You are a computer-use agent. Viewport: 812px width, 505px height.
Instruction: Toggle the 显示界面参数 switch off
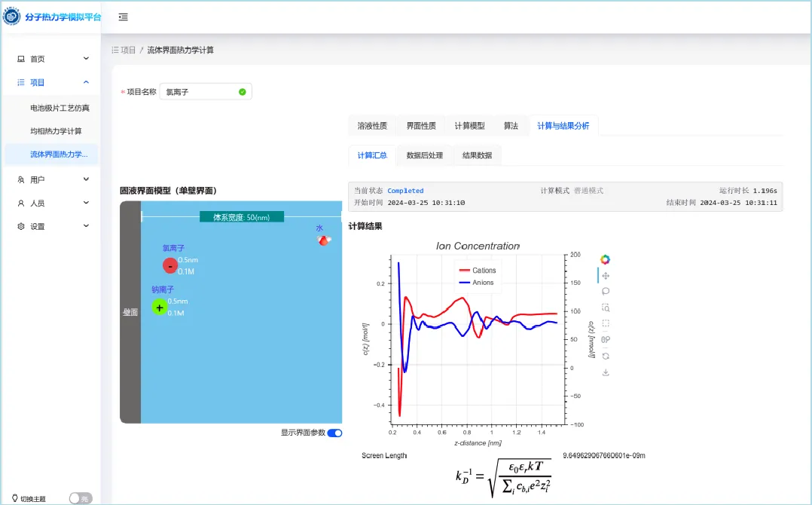334,433
